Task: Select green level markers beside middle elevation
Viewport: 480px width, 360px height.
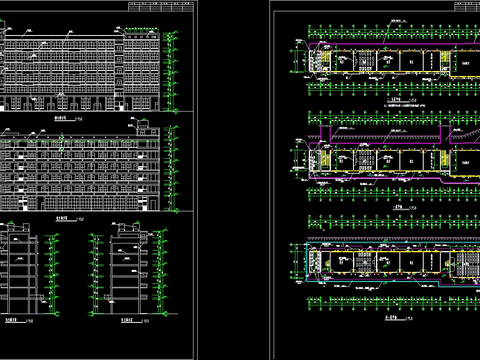Action: pos(171,168)
